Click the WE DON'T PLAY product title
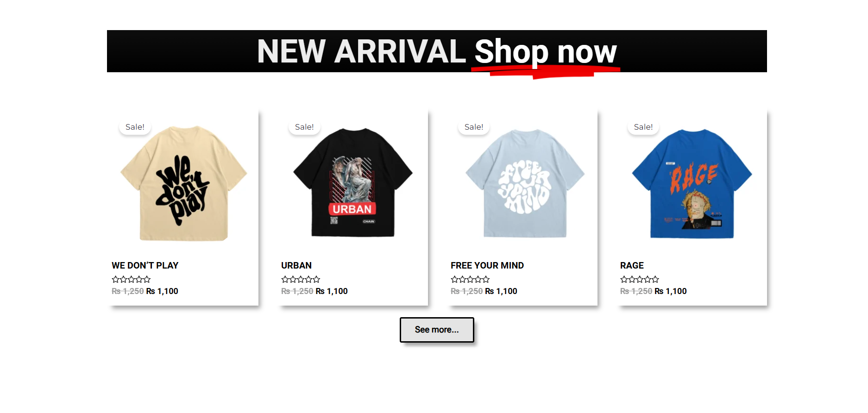868x413 pixels. tap(145, 265)
